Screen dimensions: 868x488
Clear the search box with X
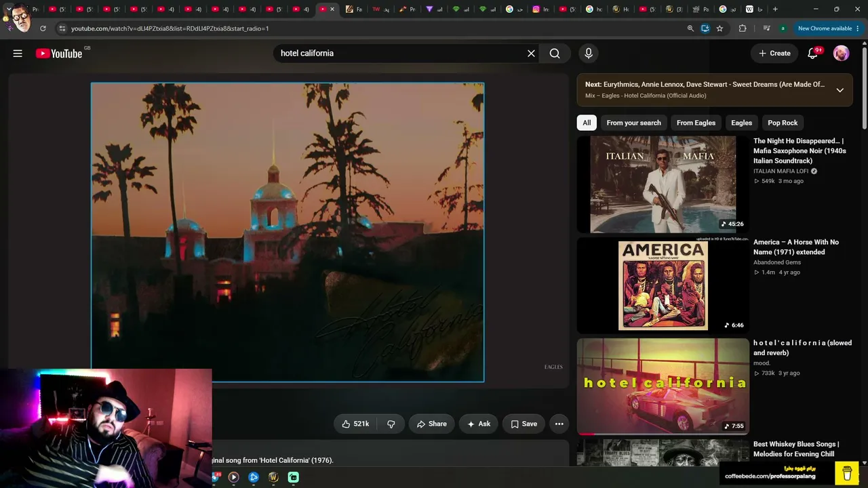point(531,54)
